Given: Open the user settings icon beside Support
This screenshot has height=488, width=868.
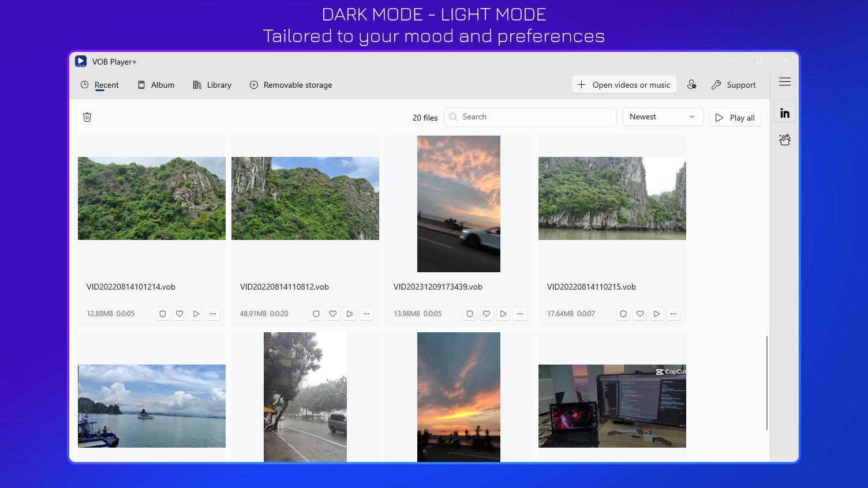Looking at the screenshot, I should [x=691, y=85].
